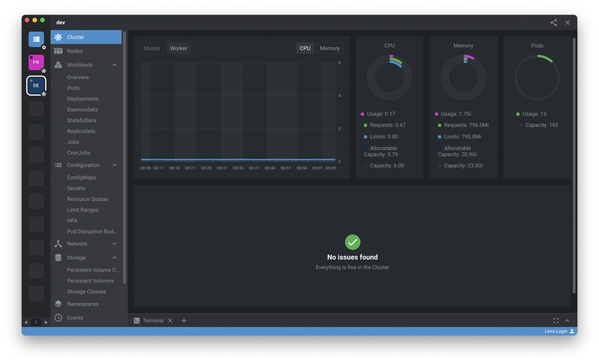
Task: Open settings gear on the DE cluster icon
Action: (x=44, y=94)
